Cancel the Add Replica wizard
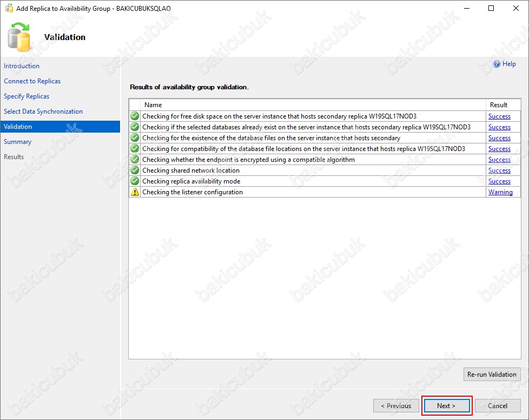The width and height of the screenshot is (529, 420). pos(498,406)
